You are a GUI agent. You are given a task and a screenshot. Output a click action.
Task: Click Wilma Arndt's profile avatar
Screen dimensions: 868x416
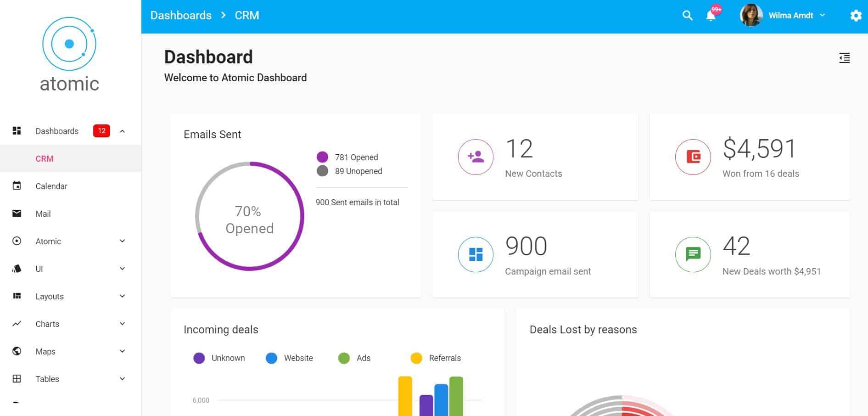[x=750, y=15]
